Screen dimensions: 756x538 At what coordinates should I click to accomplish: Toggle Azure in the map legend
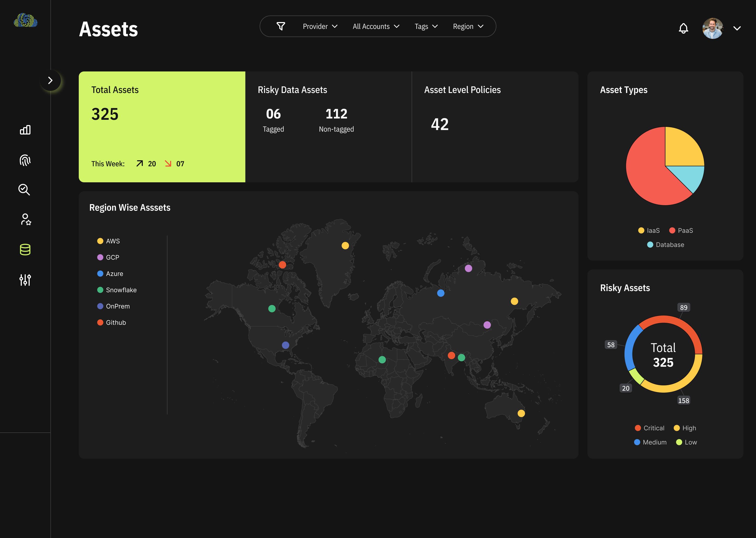click(110, 274)
